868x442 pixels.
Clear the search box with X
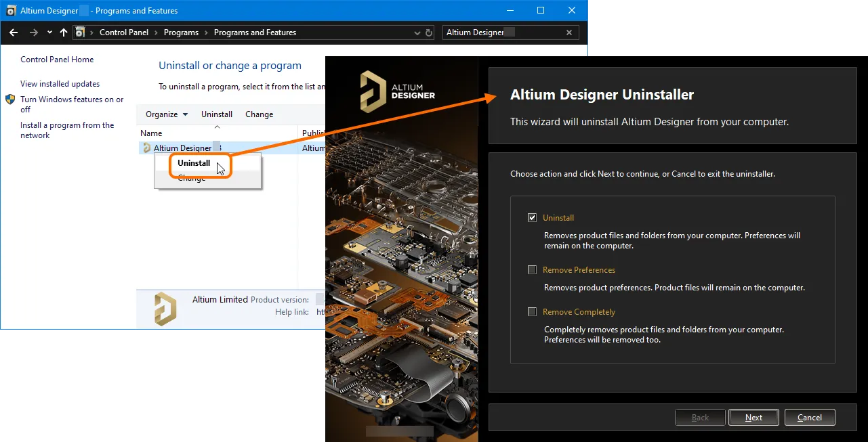pos(569,32)
